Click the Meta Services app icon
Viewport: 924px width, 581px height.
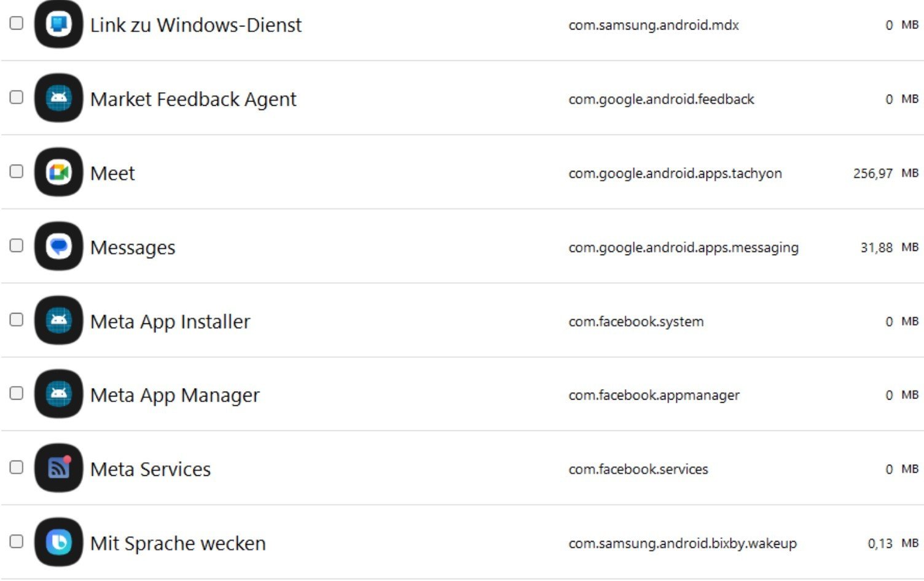(x=58, y=468)
